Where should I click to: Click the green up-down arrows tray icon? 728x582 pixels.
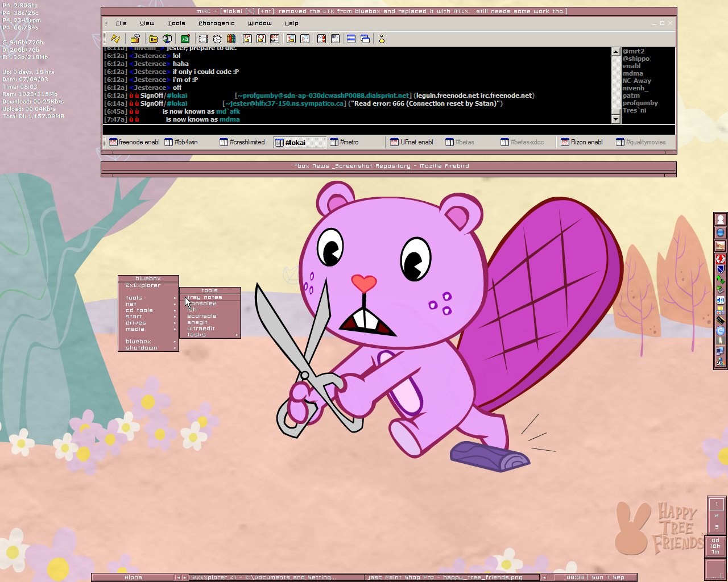[x=721, y=280]
